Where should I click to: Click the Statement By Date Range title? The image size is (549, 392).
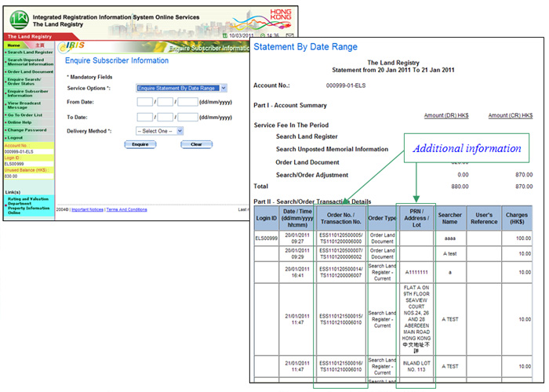coord(305,47)
